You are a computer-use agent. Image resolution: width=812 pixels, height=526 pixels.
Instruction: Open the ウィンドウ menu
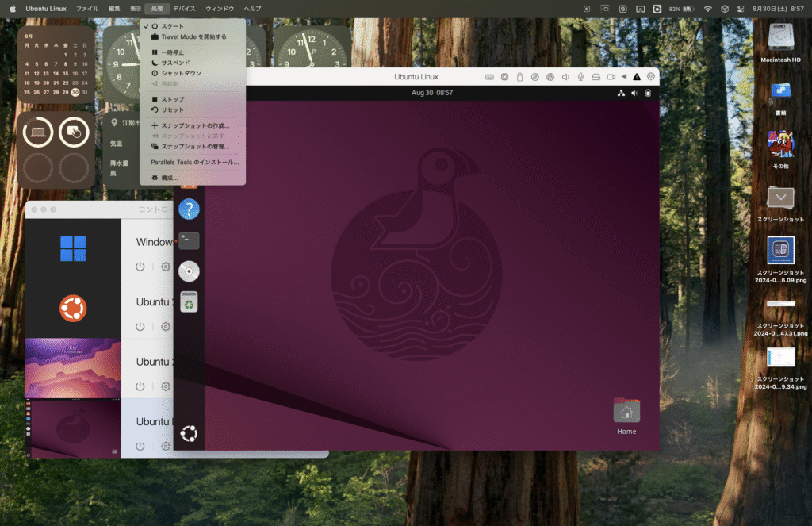coord(220,9)
